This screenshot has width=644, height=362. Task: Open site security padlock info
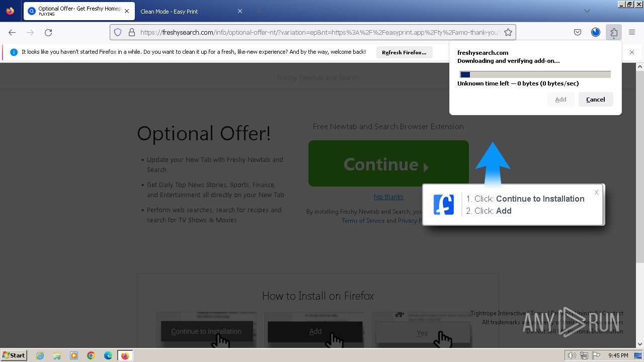click(x=132, y=32)
